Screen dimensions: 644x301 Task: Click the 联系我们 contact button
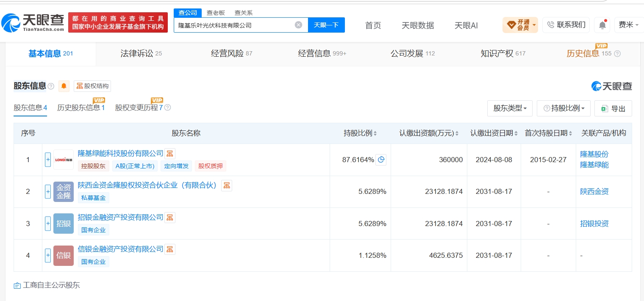tap(566, 25)
